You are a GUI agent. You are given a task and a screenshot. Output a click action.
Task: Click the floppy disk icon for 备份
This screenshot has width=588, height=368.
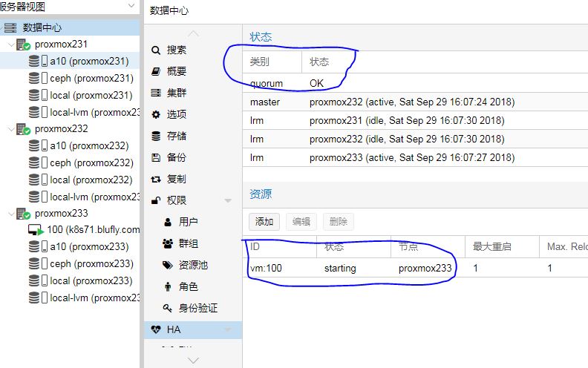[156, 157]
